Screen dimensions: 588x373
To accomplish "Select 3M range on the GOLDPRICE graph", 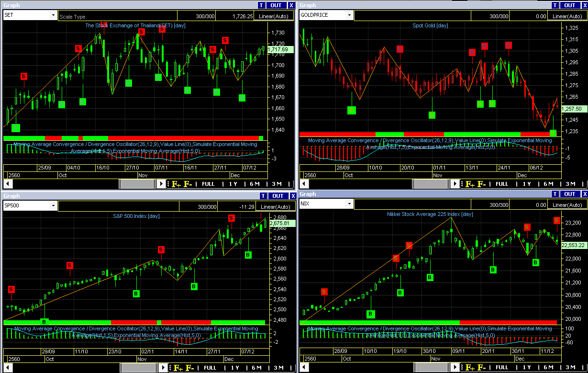I will click(570, 184).
